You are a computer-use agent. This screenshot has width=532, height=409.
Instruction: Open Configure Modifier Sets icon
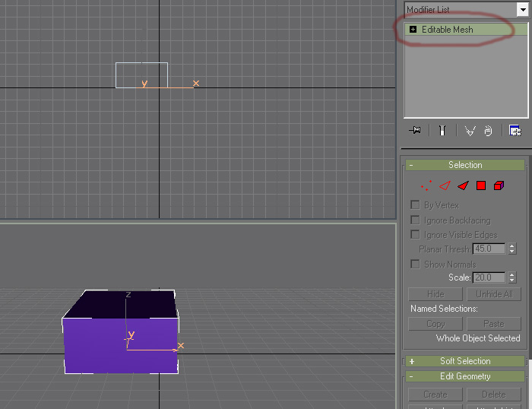[x=515, y=131]
